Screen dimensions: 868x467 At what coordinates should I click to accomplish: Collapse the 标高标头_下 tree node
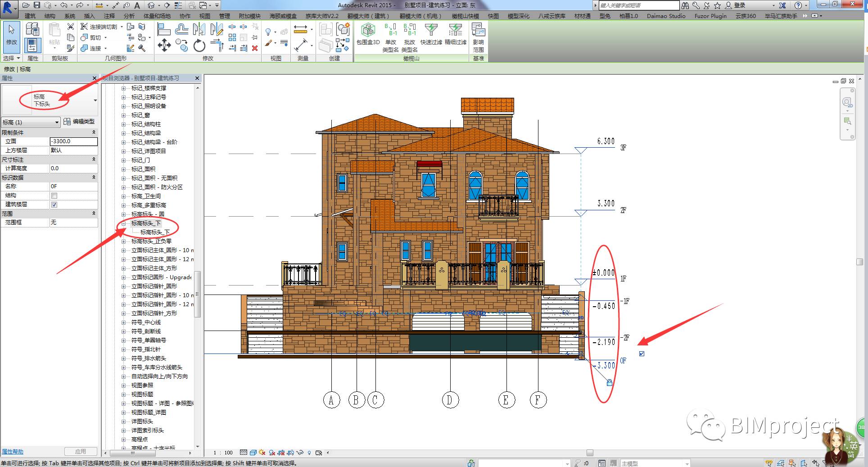(124, 223)
